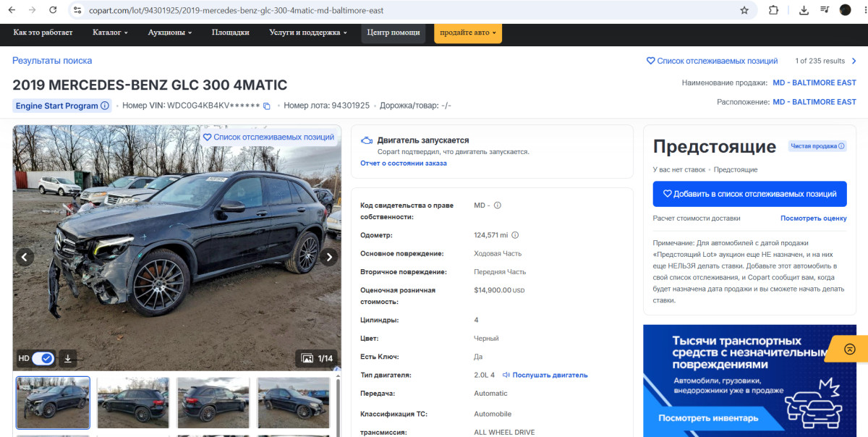
Task: Bookmark this page with the star icon
Action: pyautogui.click(x=744, y=10)
